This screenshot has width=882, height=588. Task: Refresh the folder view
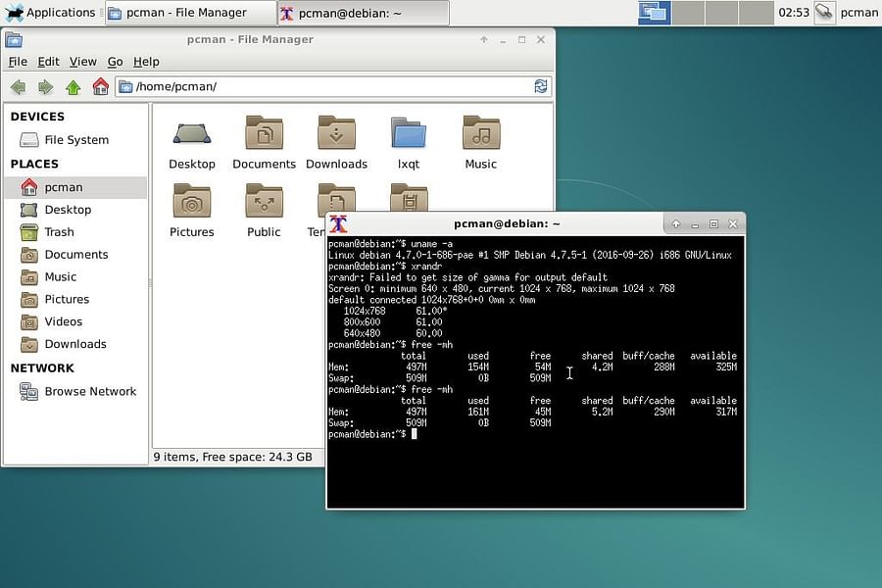click(x=540, y=86)
